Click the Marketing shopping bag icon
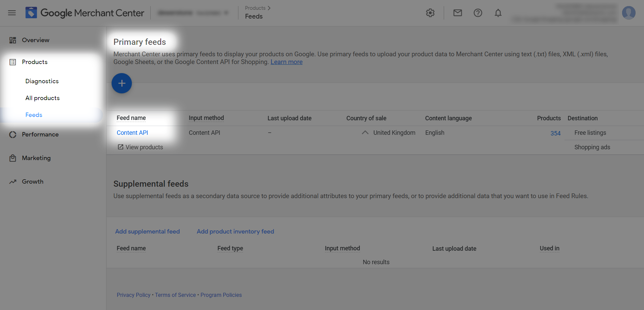Screen dimensions: 644x310 click(x=13, y=158)
